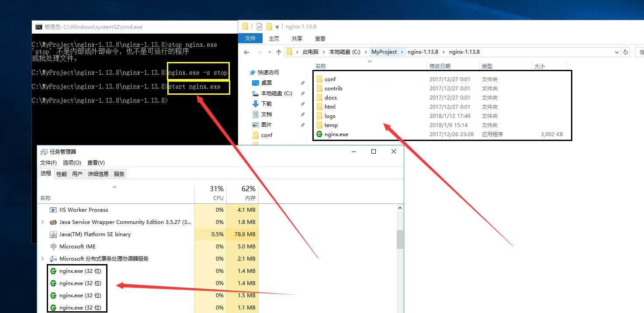Screen dimensions: 644x313
Task: Select IIS Worker Process row icon
Action: pyautogui.click(x=53, y=210)
